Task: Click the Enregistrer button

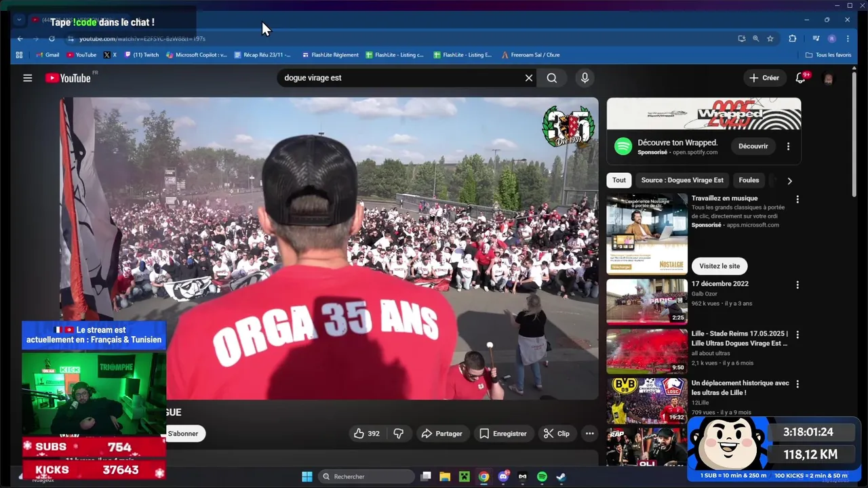Action: pyautogui.click(x=502, y=434)
